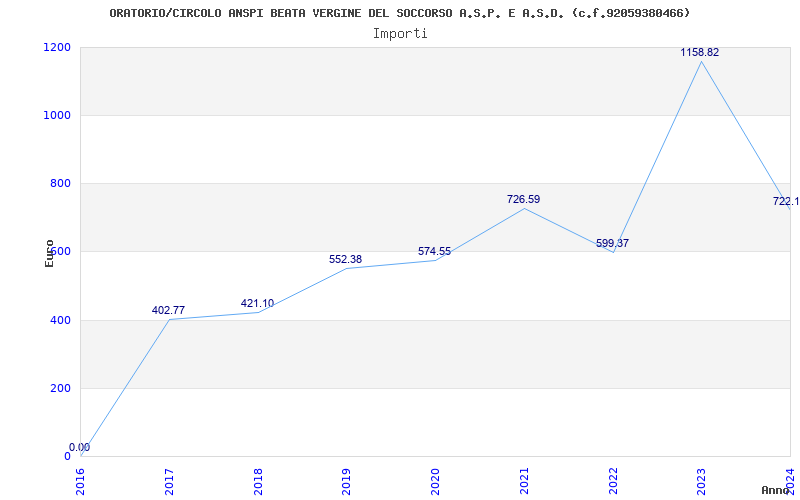Click the 1200 y-axis tick label
This screenshot has width=800, height=500.
point(57,47)
